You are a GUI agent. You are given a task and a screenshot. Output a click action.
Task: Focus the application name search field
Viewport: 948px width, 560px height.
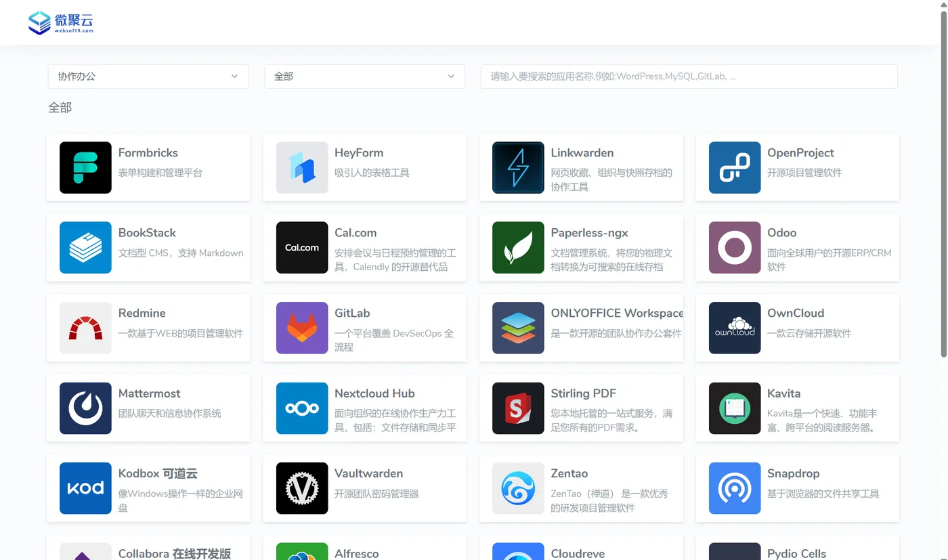pos(689,77)
